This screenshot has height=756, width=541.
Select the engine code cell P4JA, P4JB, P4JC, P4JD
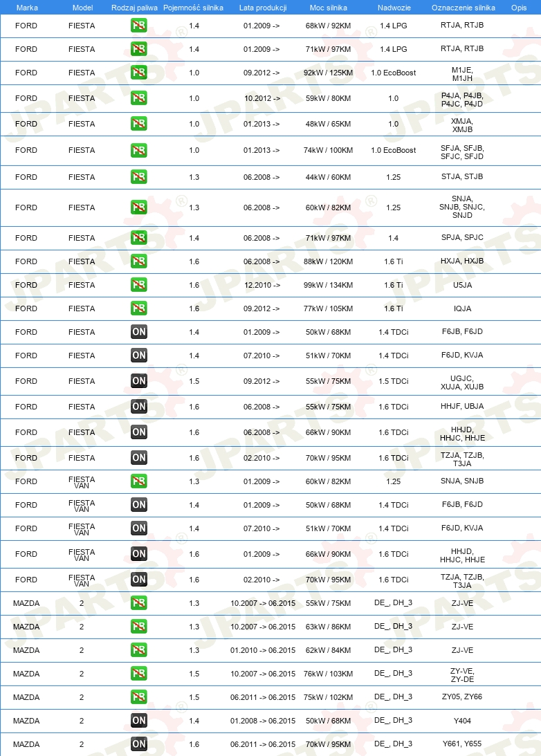point(462,100)
